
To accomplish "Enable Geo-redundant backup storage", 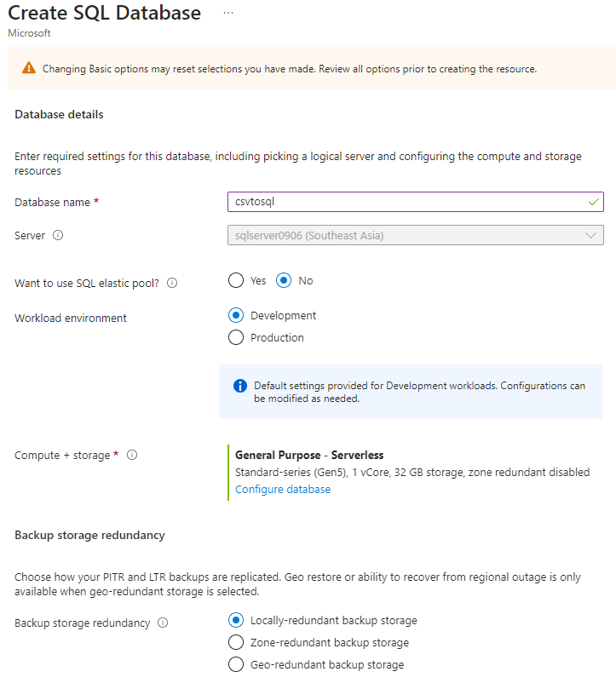I will point(235,664).
